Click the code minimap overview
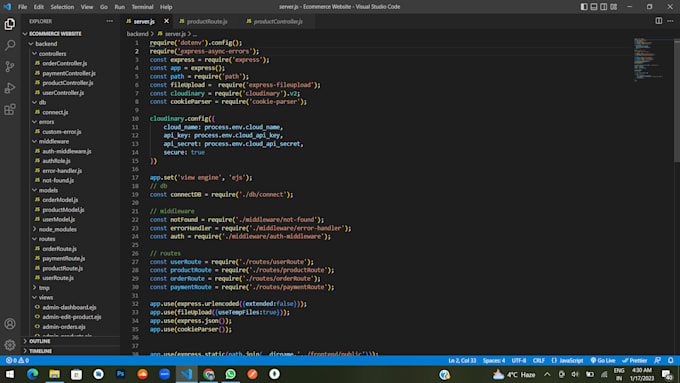This screenshot has width=680, height=383. [653, 59]
